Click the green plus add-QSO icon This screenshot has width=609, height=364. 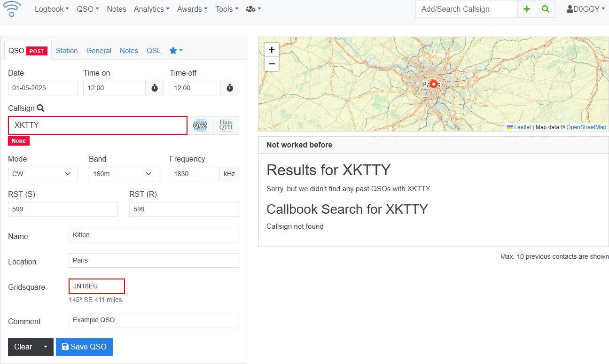coord(527,9)
